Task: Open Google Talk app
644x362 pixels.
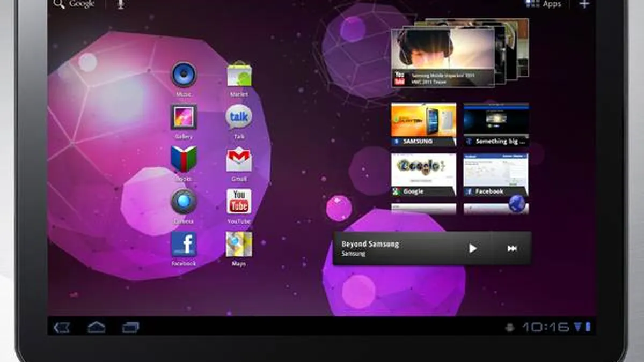Action: tap(239, 117)
